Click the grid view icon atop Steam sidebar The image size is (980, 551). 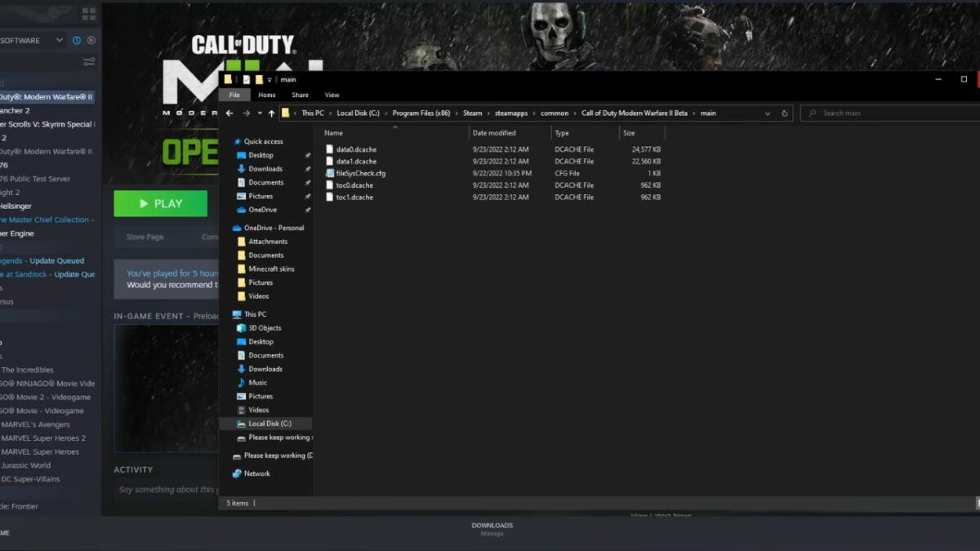click(x=90, y=13)
